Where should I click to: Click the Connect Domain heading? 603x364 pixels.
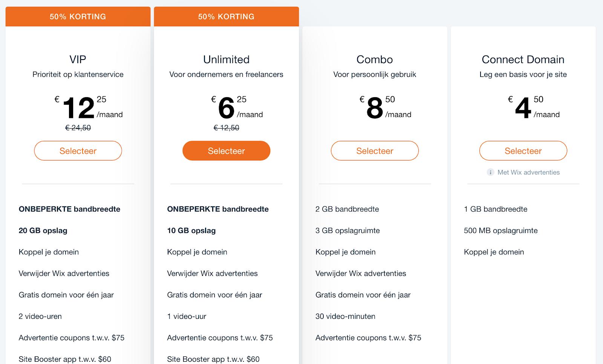pyautogui.click(x=523, y=60)
